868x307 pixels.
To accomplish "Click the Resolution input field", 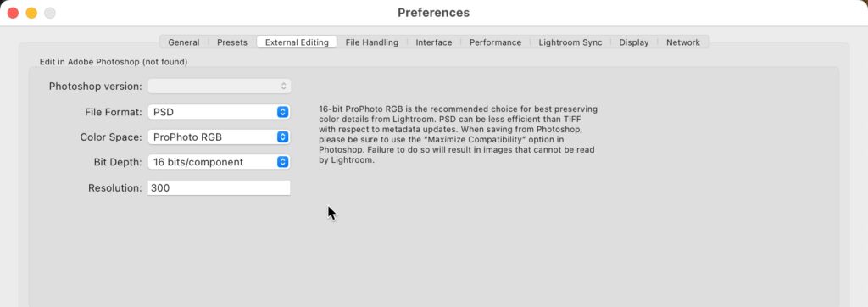I will [x=219, y=188].
